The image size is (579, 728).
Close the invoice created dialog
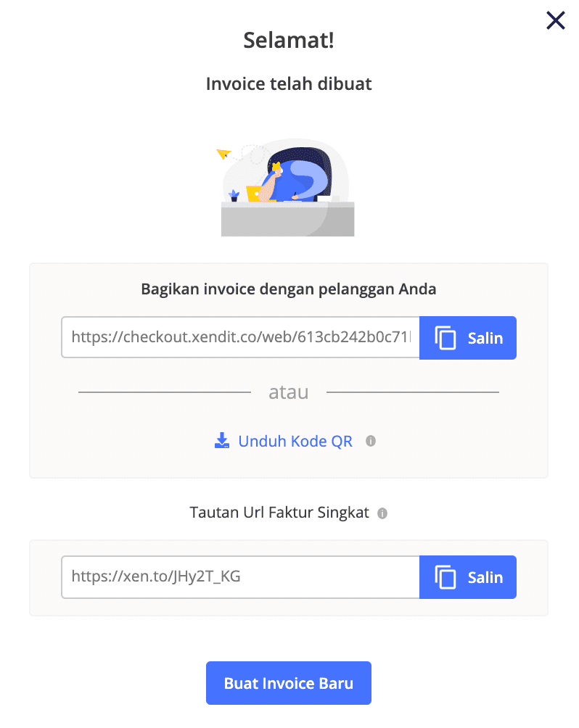pos(555,21)
